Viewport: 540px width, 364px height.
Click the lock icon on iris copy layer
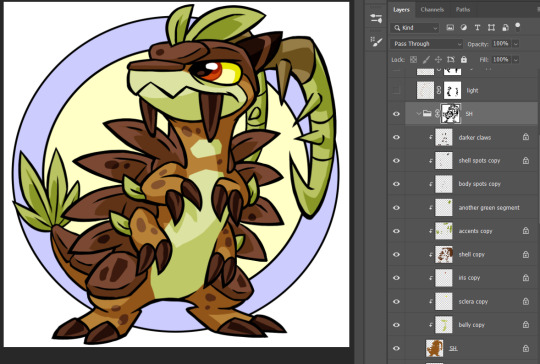(526, 278)
